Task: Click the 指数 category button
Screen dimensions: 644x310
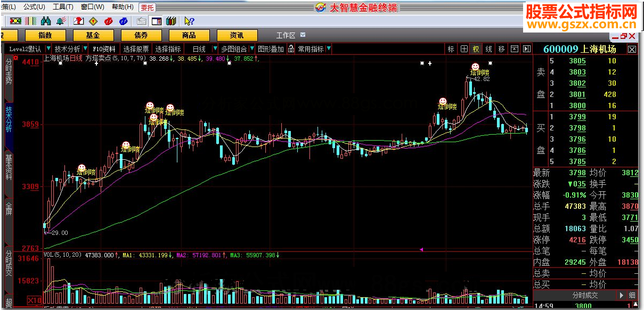Action: coord(45,35)
